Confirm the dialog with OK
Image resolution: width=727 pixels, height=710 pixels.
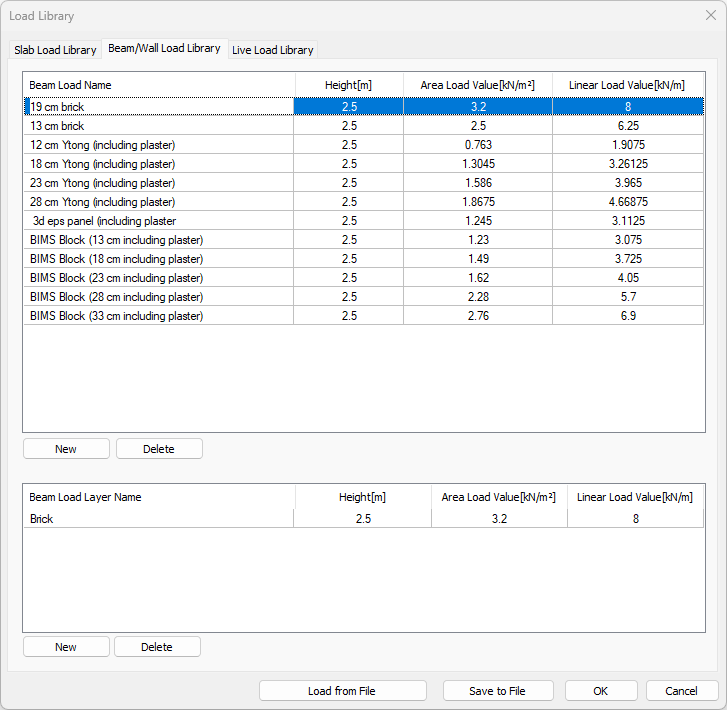[x=600, y=691]
